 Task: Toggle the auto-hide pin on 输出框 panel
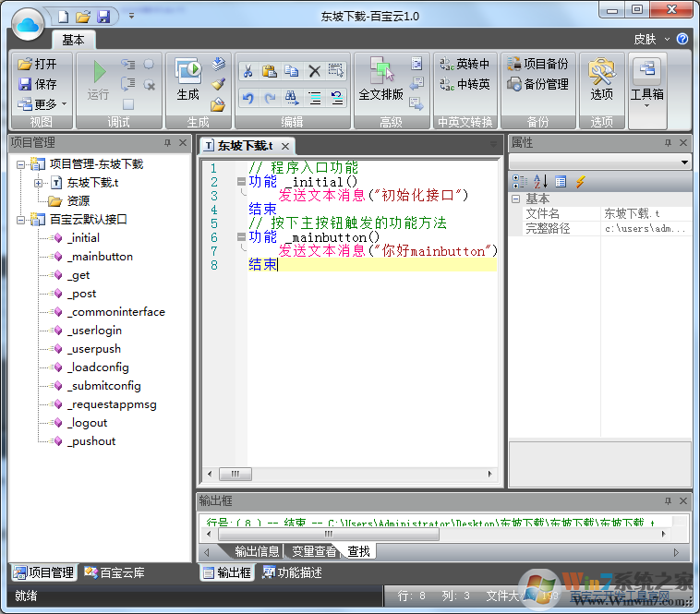point(668,500)
